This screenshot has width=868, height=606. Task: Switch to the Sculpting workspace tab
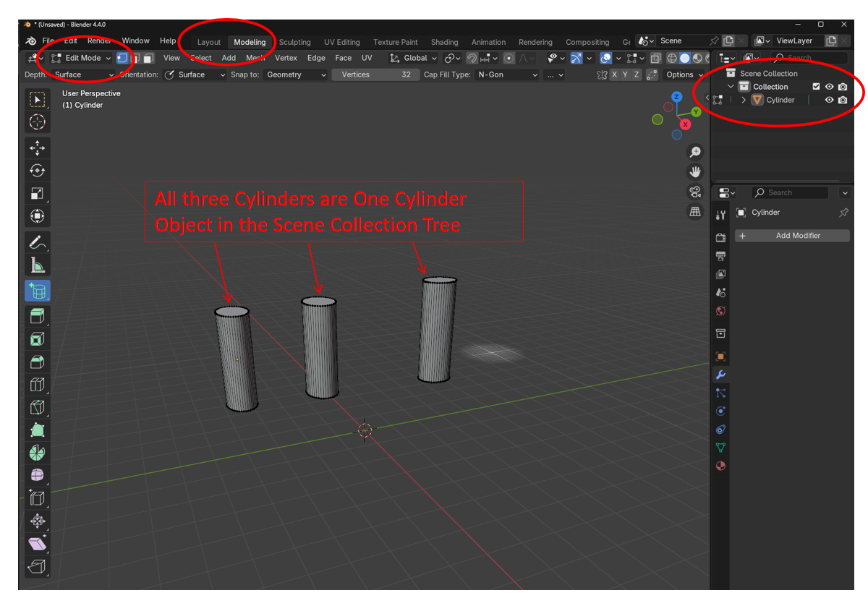(294, 42)
